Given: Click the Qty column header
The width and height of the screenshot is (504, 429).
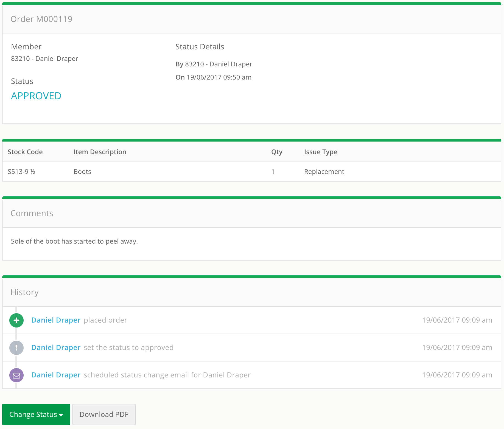Looking at the screenshot, I should coord(277,152).
